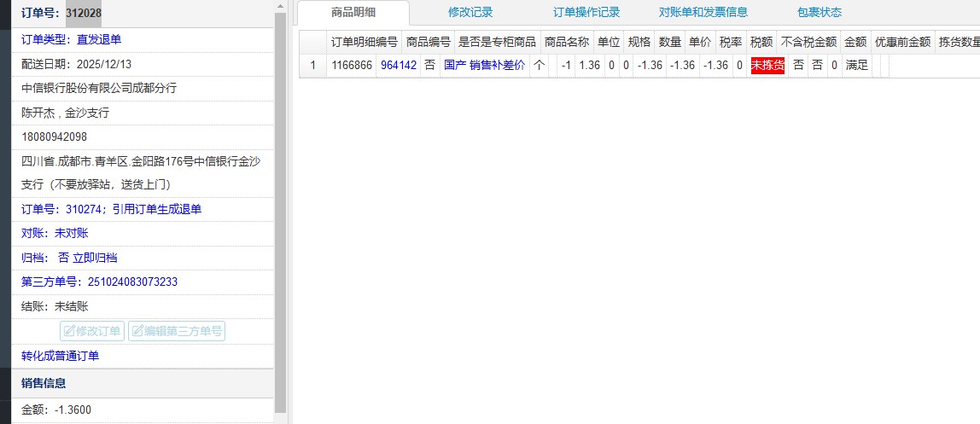The width and height of the screenshot is (980, 424).
Task: Click the edit icon on 编辑第三方单号 button
Action: point(137,331)
